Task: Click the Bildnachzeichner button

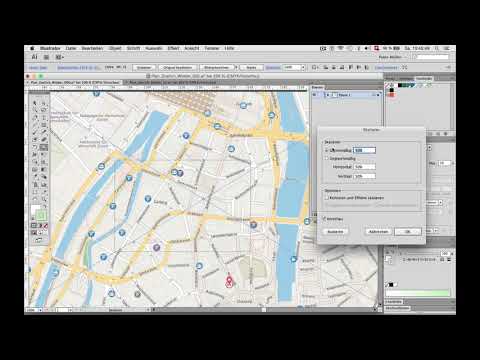Action: tap(217, 68)
